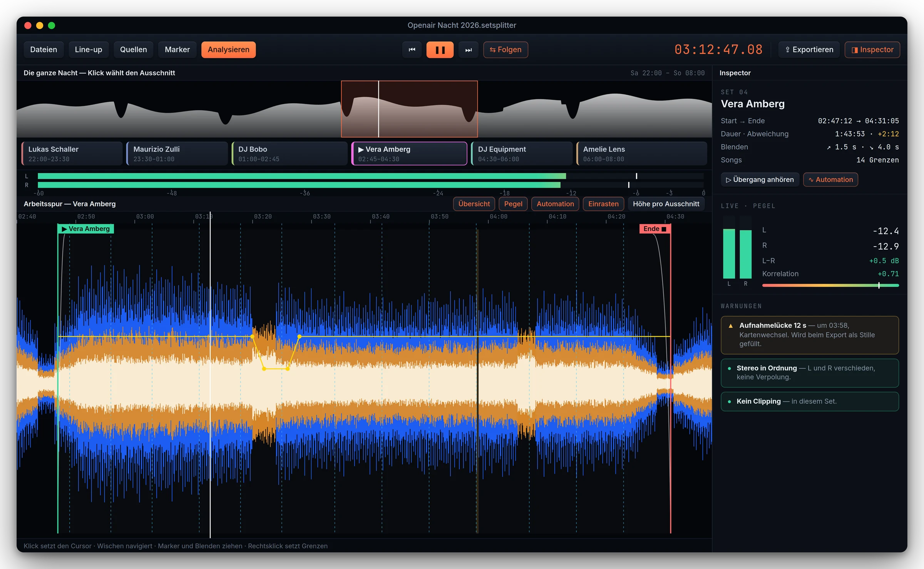This screenshot has width=924, height=569.
Task: Toggle the Folgen follow-playhead mode
Action: coord(506,50)
